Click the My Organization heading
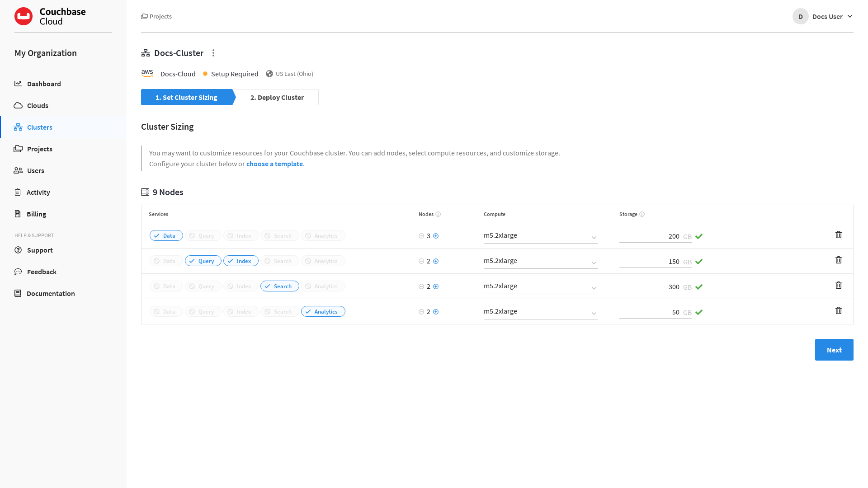868x488 pixels. (46, 53)
